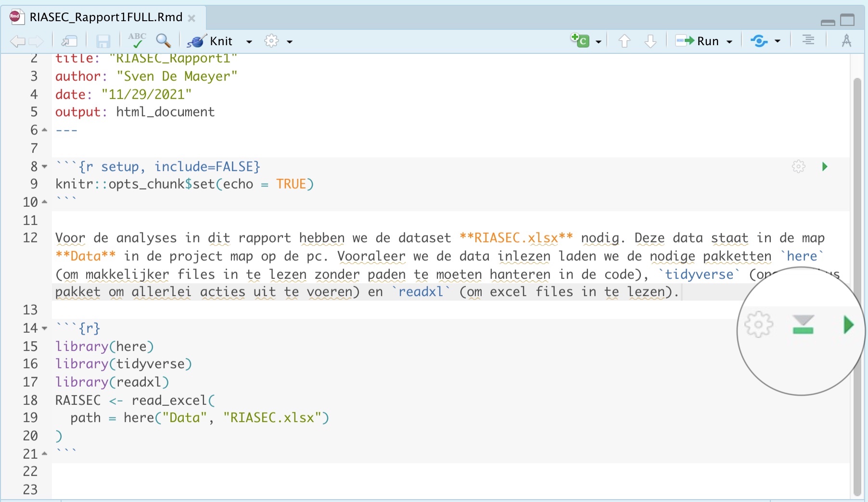The height and width of the screenshot is (502, 868).
Task: Expand the settings gear dropdown arrow
Action: click(290, 42)
